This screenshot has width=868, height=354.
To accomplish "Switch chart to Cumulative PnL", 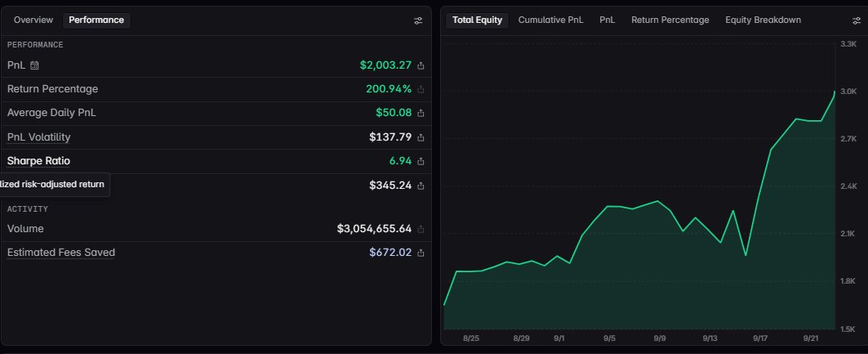I will [x=551, y=20].
